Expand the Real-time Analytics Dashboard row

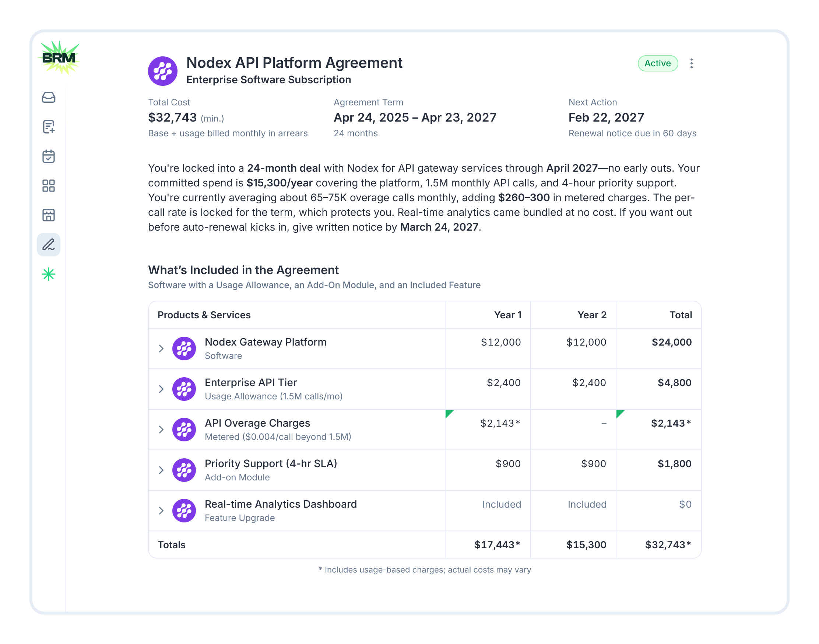[x=161, y=510]
